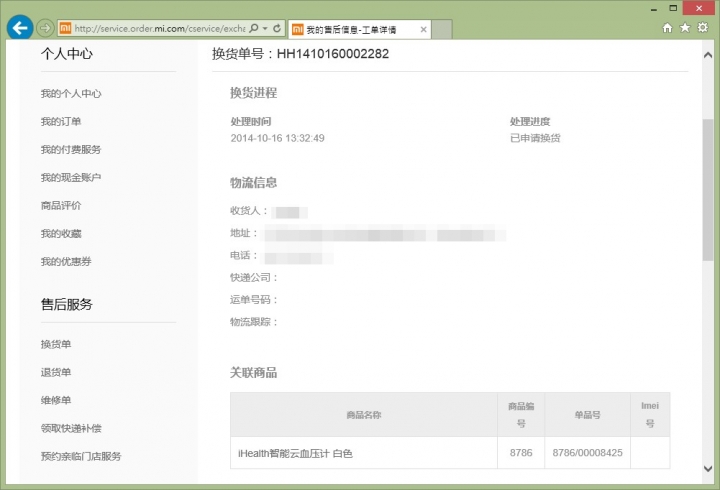
Task: Open 商品评价 in sidebar
Action: (x=61, y=206)
